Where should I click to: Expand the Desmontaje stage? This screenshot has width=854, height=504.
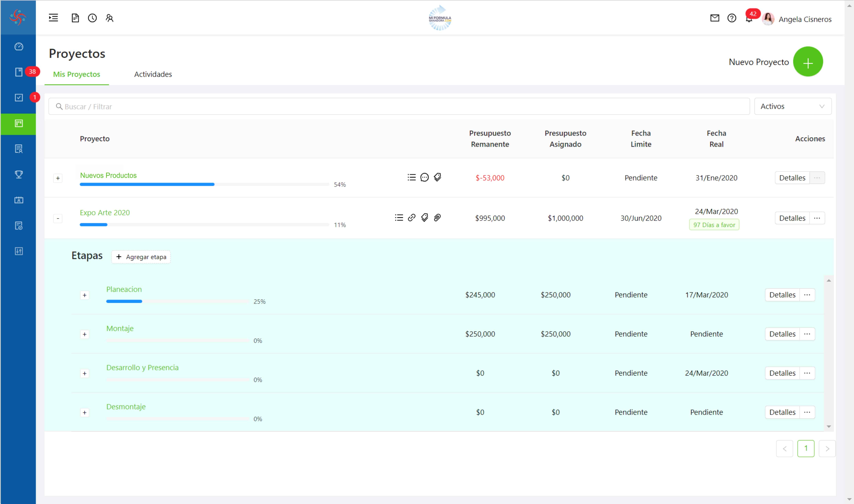coord(85,412)
